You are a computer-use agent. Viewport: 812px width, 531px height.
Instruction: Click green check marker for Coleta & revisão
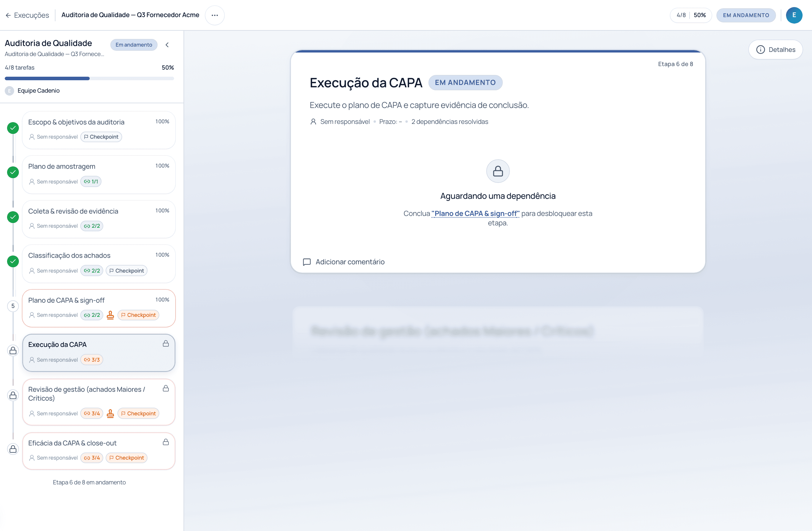point(13,217)
